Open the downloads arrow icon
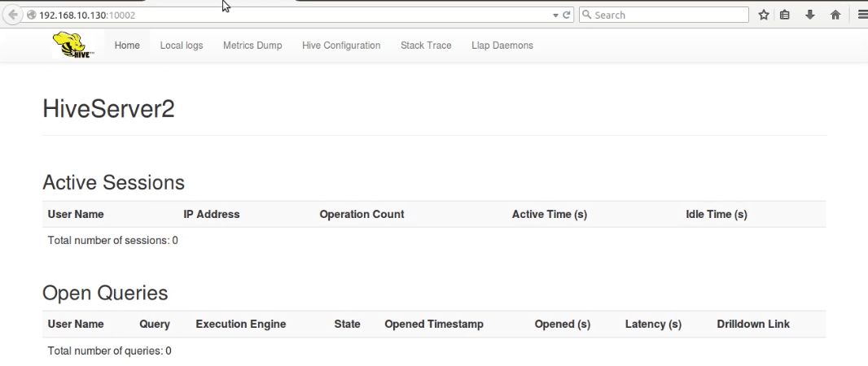868x366 pixels. 810,15
